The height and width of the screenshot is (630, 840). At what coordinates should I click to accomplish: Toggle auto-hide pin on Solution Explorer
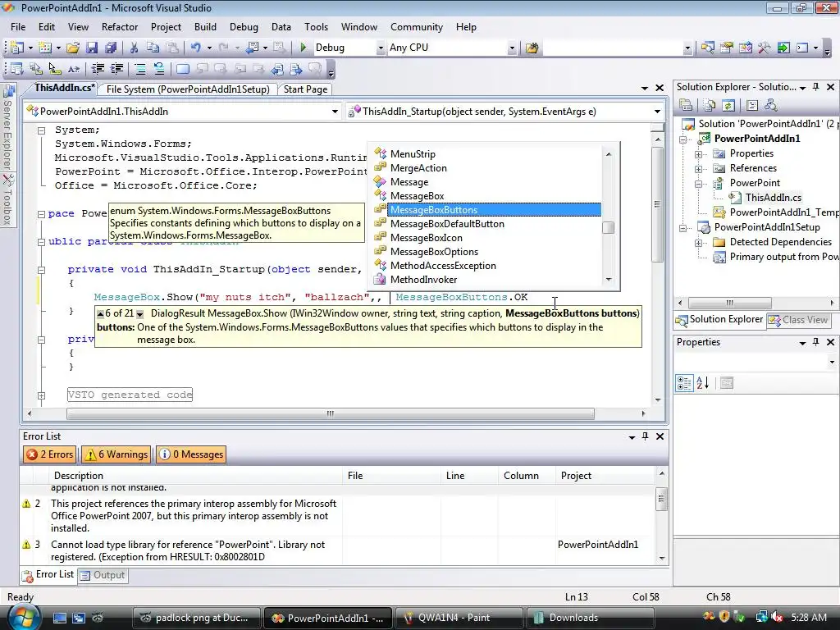click(x=816, y=87)
